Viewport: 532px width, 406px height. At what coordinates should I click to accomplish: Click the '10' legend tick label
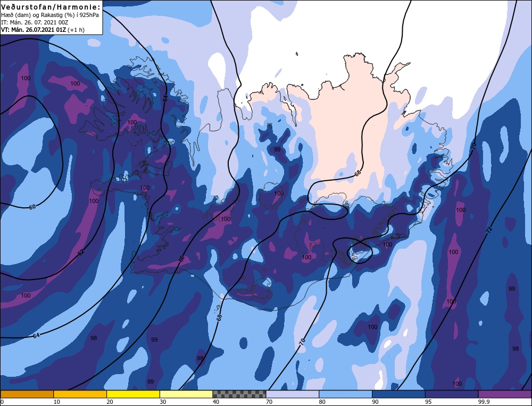57,402
